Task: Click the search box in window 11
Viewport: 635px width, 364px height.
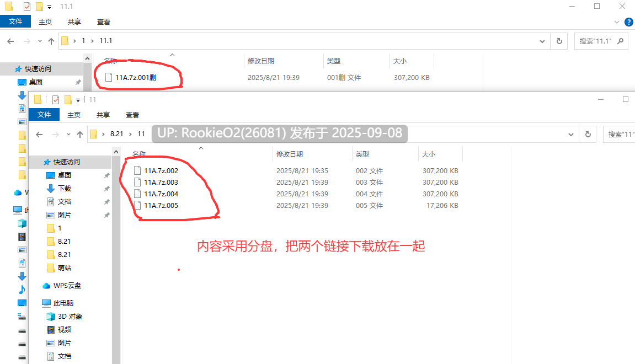Action: point(619,134)
